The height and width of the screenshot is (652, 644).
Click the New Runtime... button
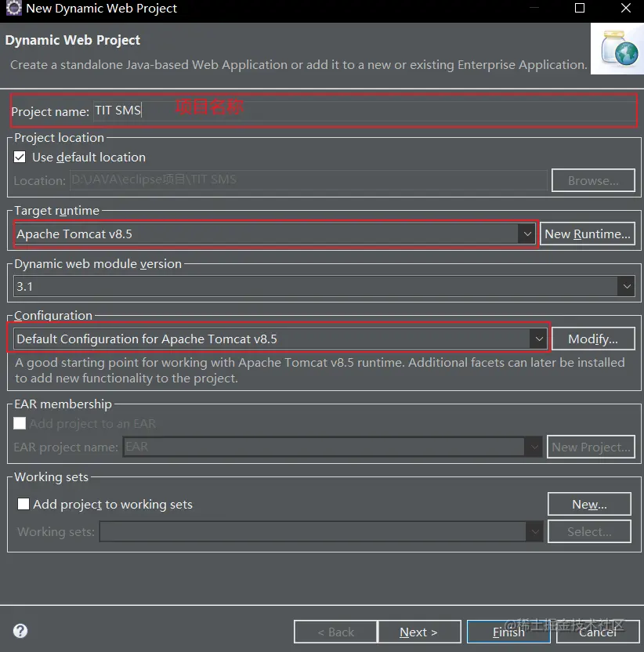[588, 234]
